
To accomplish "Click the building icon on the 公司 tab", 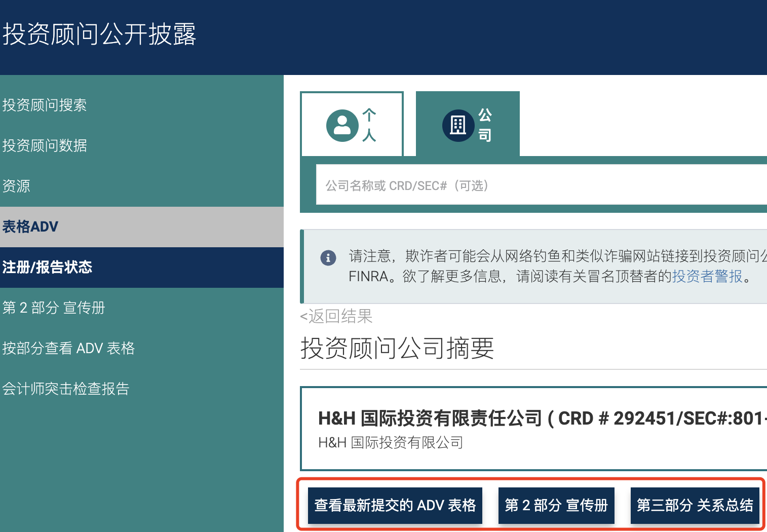I will pos(458,125).
